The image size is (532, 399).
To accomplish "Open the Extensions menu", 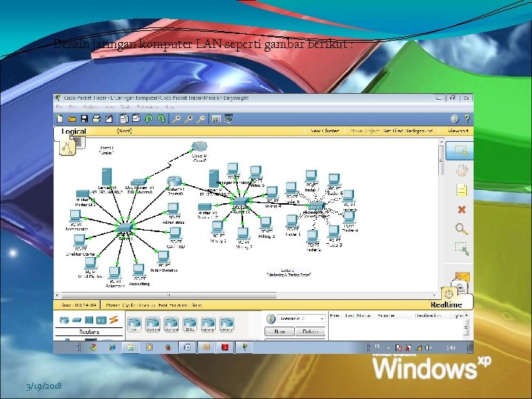I will coord(148,107).
